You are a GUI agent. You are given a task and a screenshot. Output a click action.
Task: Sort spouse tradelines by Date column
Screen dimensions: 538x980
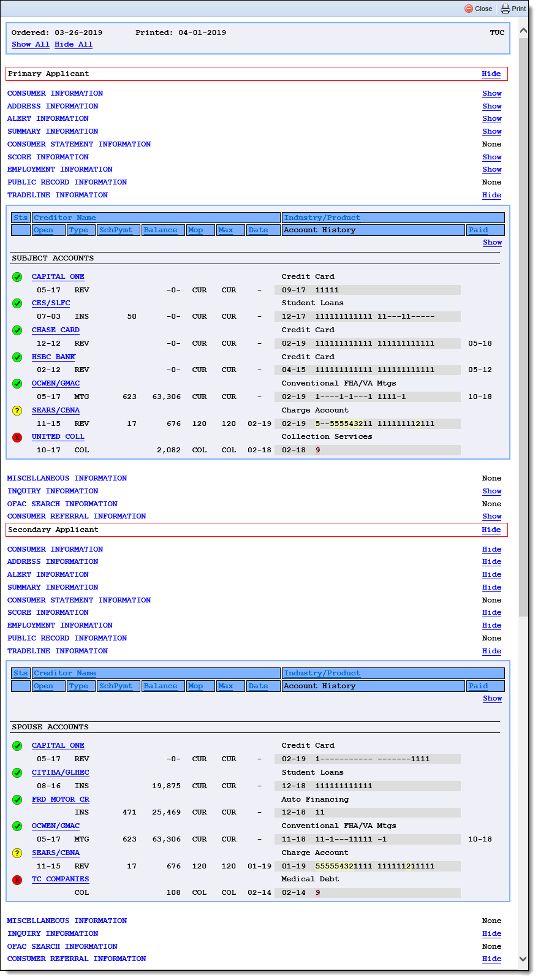[258, 686]
